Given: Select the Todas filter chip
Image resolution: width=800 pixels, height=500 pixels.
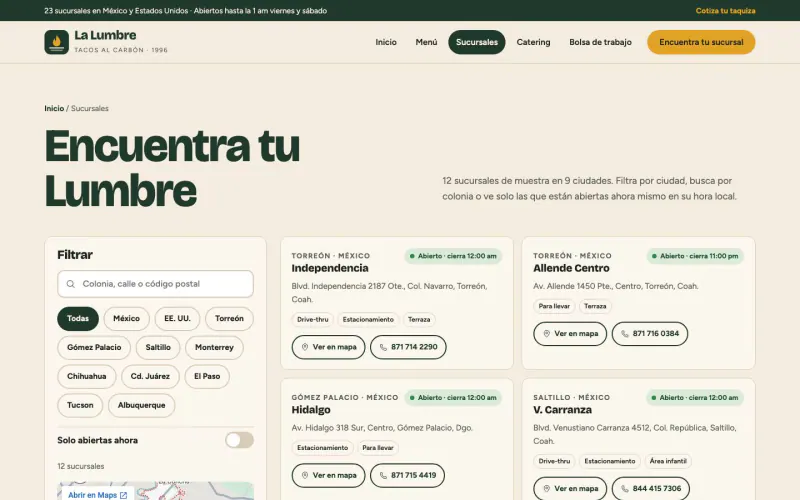Looking at the screenshot, I should 78,319.
